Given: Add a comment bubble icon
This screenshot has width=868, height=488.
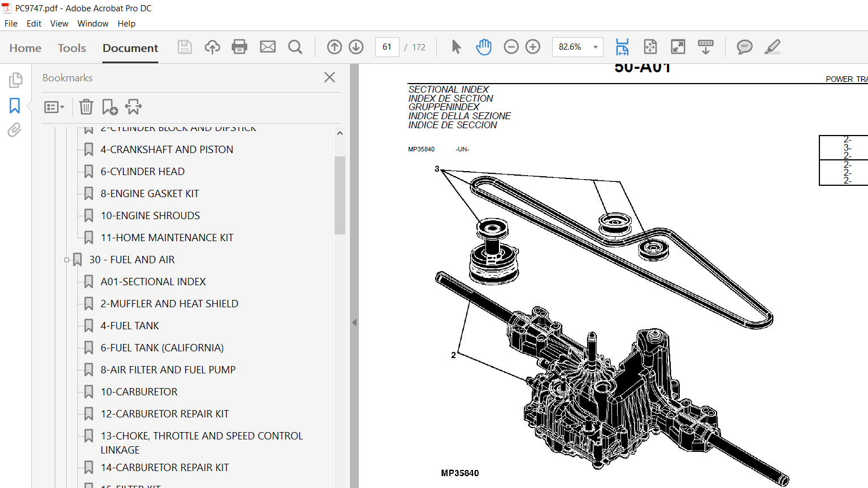Looking at the screenshot, I should [744, 47].
